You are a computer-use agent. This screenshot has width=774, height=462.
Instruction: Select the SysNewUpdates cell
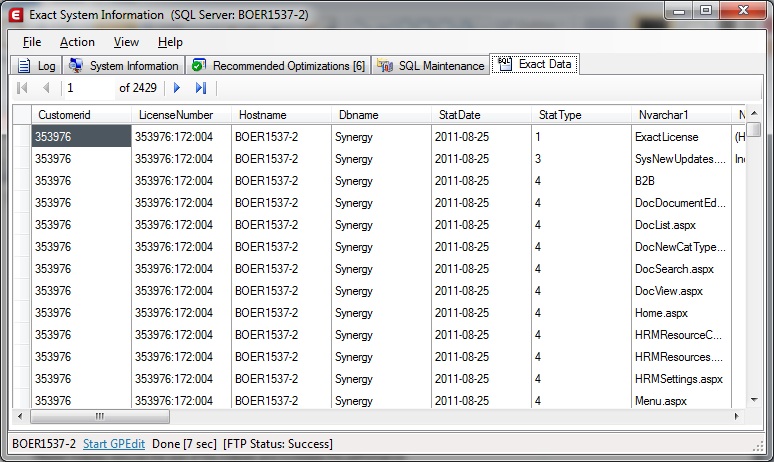coord(682,158)
